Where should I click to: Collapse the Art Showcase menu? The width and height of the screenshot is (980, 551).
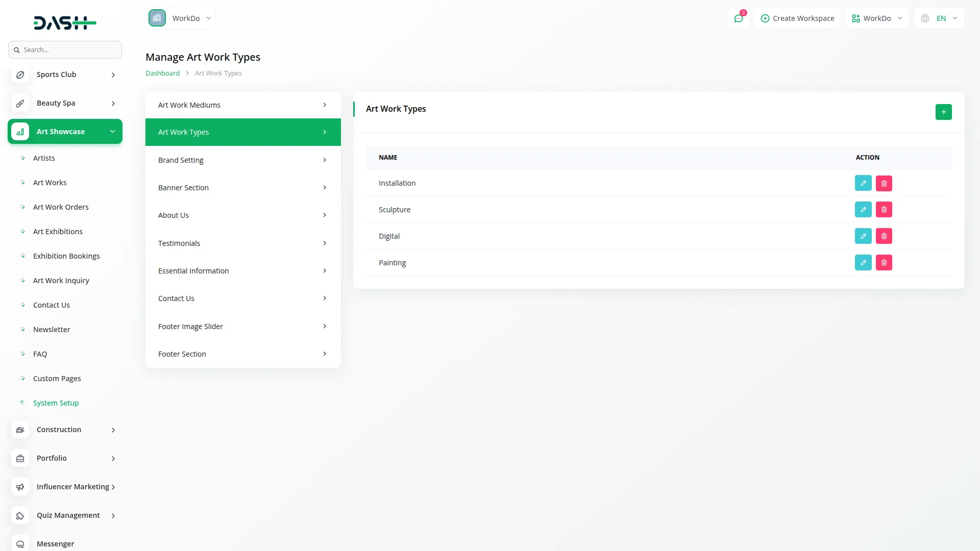tap(65, 132)
